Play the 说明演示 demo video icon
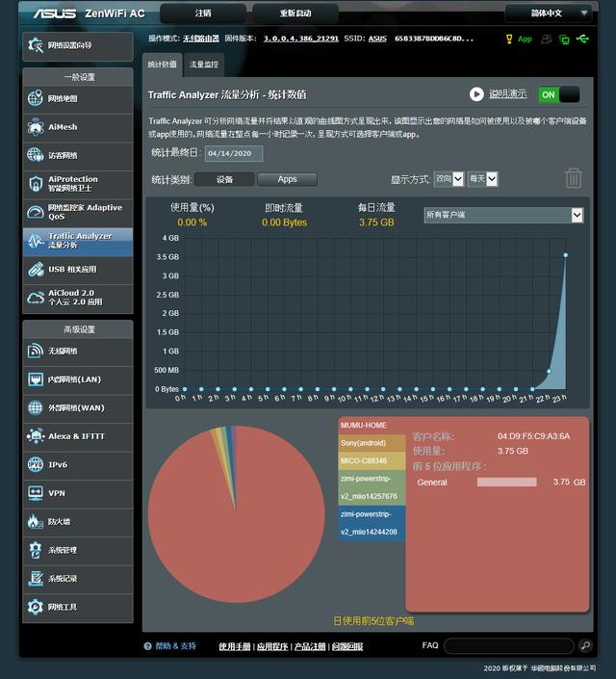 (x=476, y=94)
